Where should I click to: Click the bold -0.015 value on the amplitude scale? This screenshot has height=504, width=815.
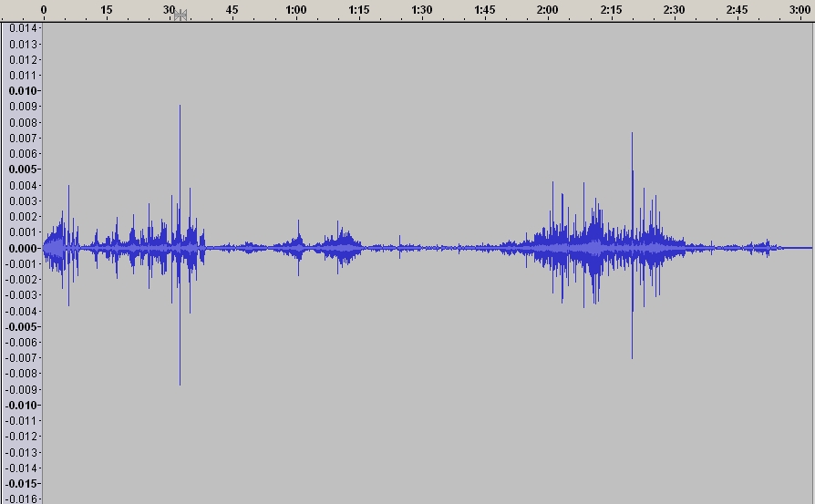21,484
